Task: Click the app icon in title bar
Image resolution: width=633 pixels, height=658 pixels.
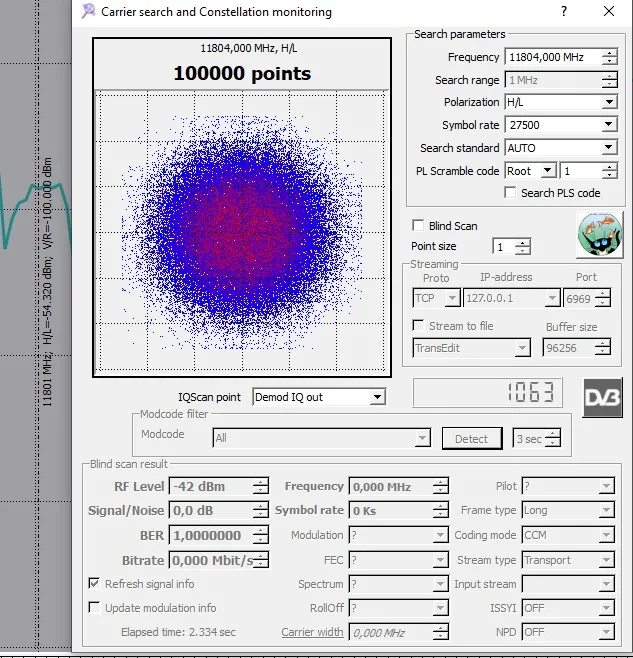Action: [89, 12]
